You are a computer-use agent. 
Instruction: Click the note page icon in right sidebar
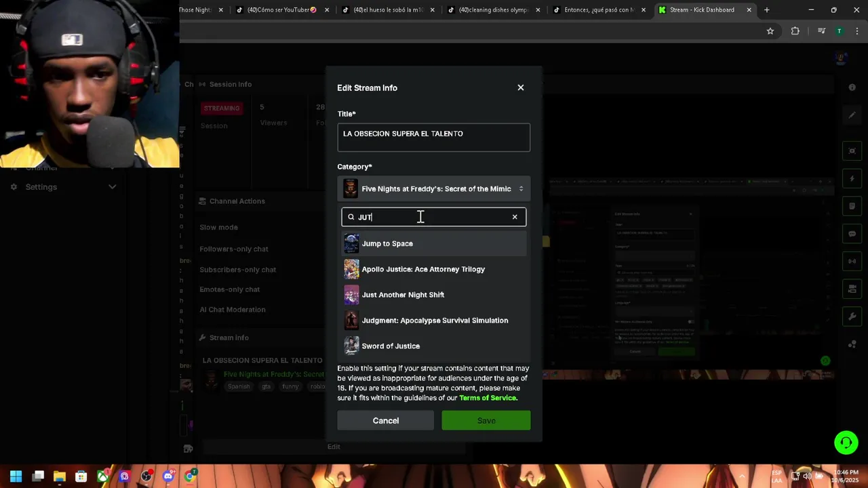coord(852,206)
